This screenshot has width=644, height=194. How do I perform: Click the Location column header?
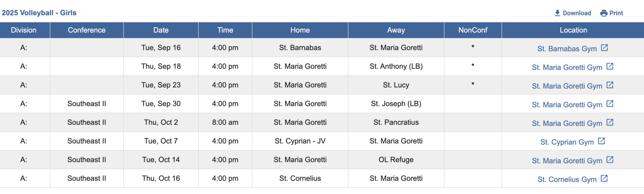point(573,30)
